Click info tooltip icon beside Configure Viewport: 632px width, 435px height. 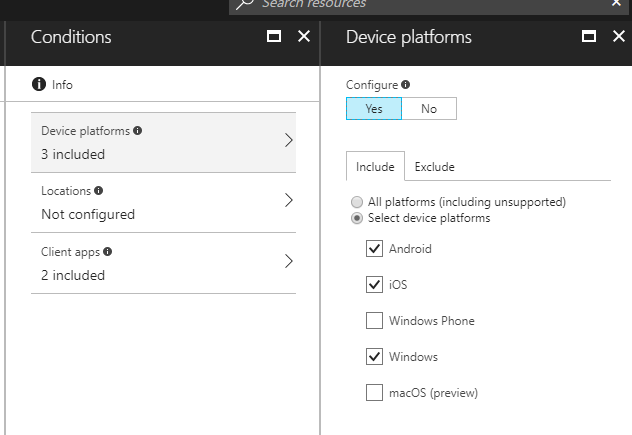405,85
